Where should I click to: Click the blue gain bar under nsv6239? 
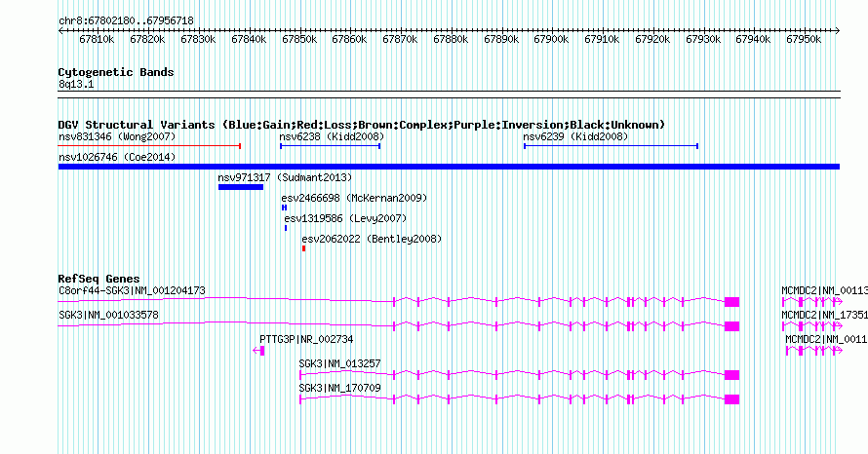click(612, 146)
